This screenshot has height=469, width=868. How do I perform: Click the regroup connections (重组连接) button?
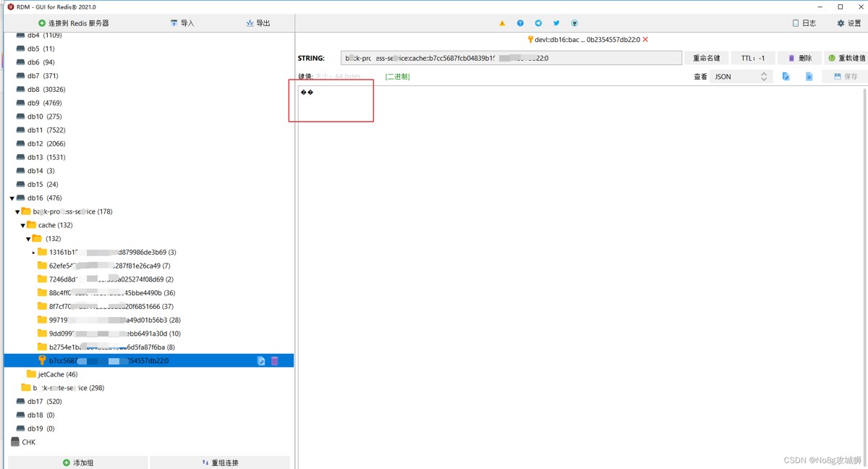220,462
